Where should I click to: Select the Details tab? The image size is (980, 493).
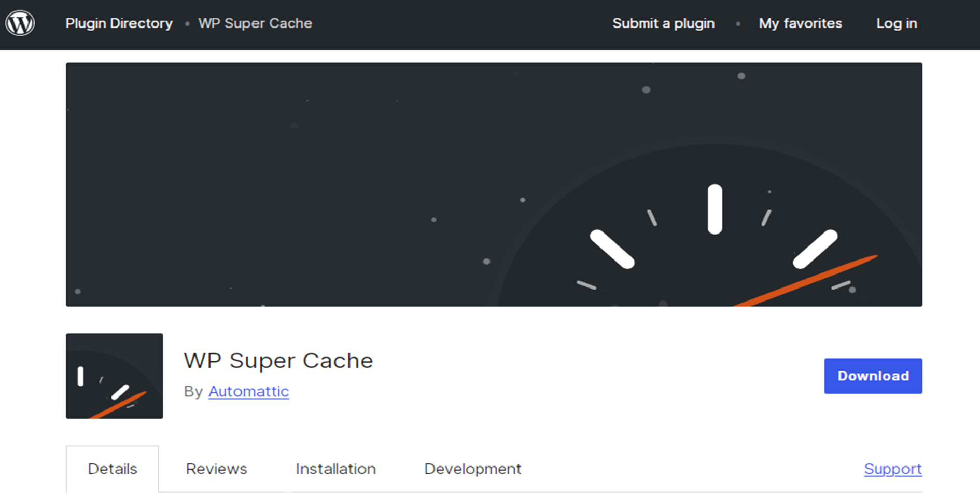[113, 469]
